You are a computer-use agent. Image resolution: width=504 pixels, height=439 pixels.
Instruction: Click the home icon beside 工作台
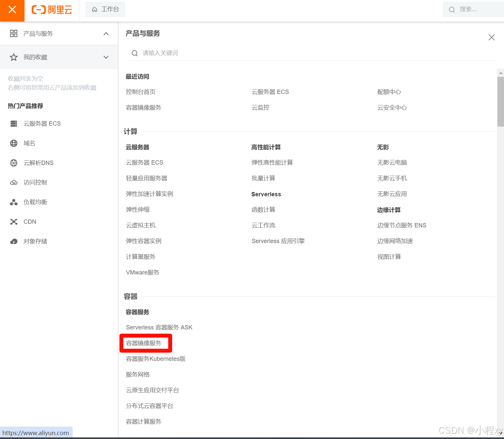(x=95, y=9)
